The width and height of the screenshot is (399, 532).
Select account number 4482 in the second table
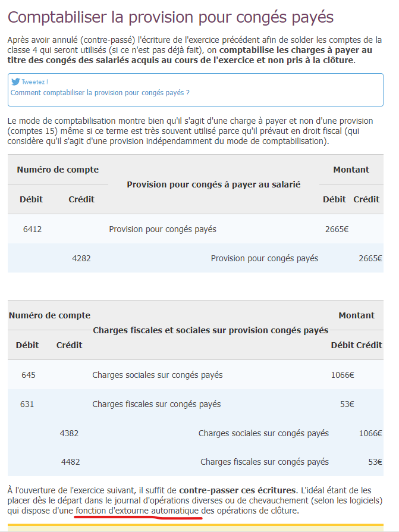tap(70, 462)
